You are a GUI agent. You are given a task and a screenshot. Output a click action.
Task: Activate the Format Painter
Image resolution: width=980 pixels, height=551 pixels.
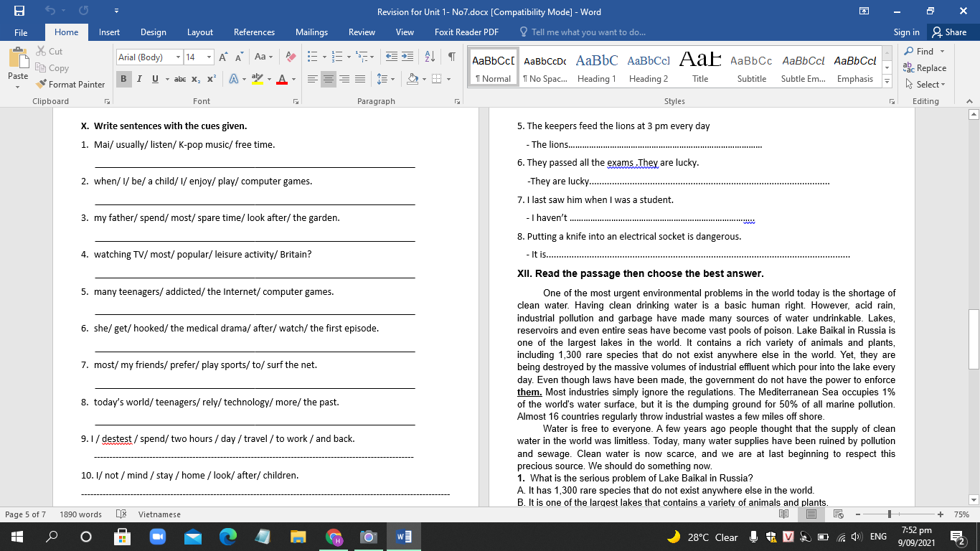pos(70,84)
